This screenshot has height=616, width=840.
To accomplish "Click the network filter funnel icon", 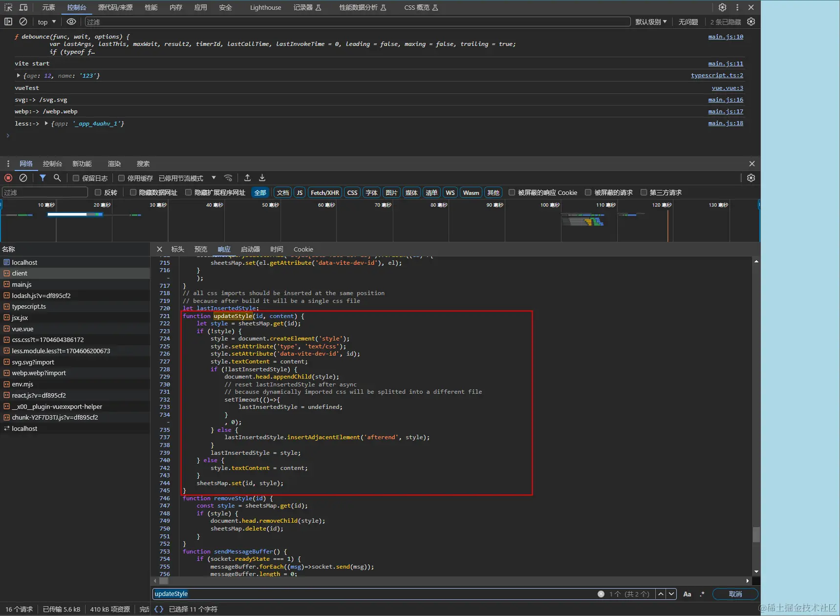I will click(43, 178).
